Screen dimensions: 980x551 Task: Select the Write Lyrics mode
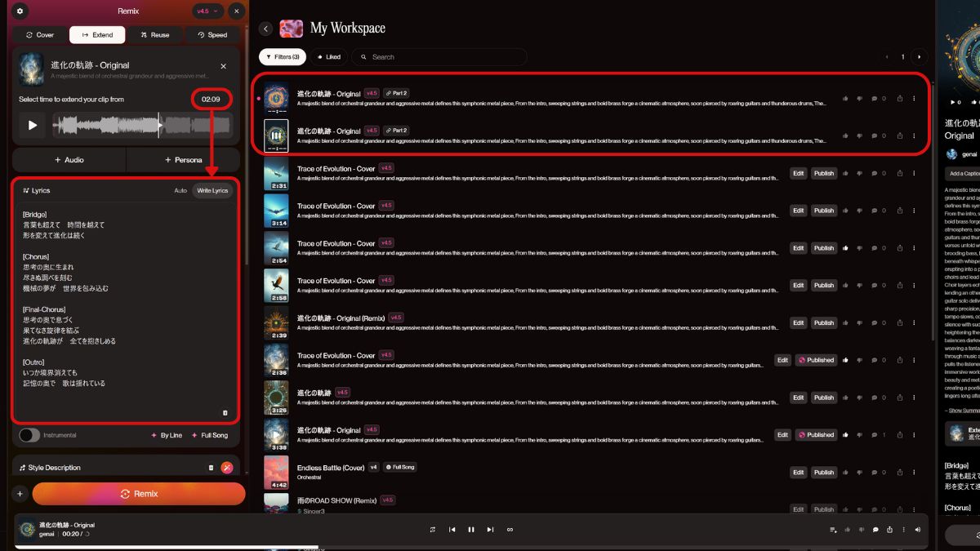coord(212,190)
